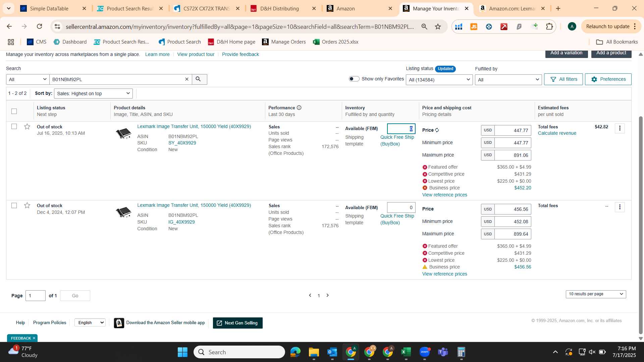
Task: Go to next results page arrow
Action: pos(328,295)
